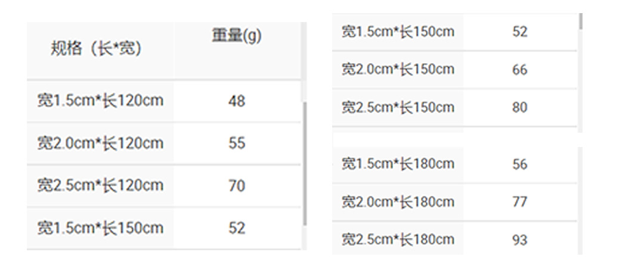Click the weight value 56

pyautogui.click(x=520, y=164)
